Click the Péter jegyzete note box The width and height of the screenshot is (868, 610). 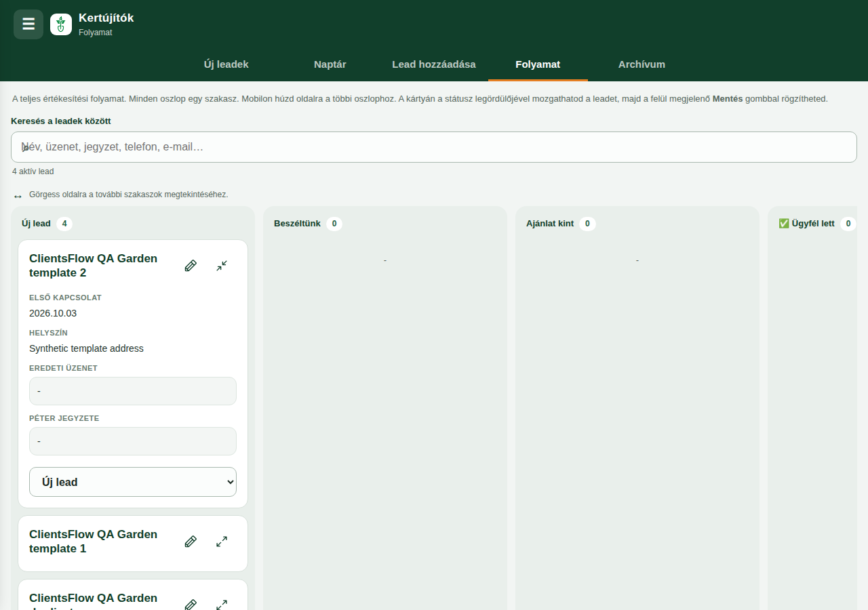pyautogui.click(x=133, y=441)
